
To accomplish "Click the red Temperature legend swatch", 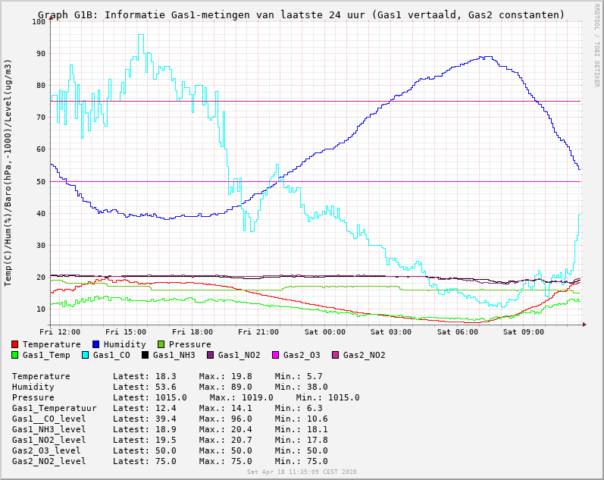I will click(x=16, y=344).
